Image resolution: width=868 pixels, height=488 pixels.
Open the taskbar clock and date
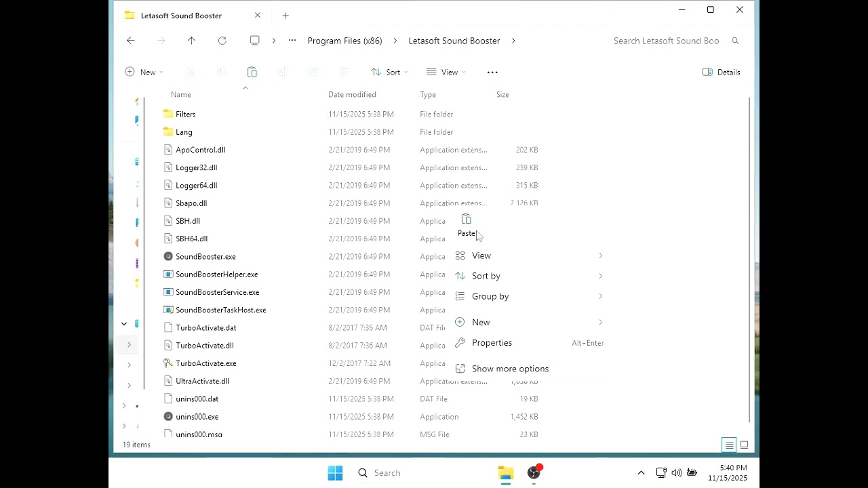point(728,473)
